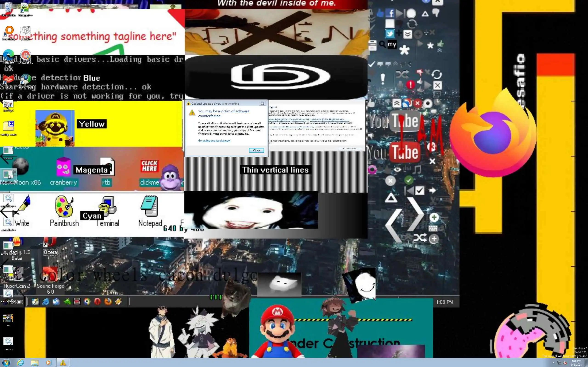The width and height of the screenshot is (588, 367).
Task: Close the Optional update delivery dialog
Action: click(262, 104)
